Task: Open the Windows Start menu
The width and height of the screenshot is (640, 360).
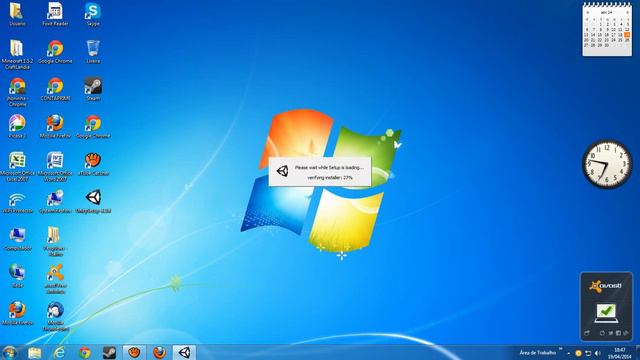Action: [x=9, y=352]
